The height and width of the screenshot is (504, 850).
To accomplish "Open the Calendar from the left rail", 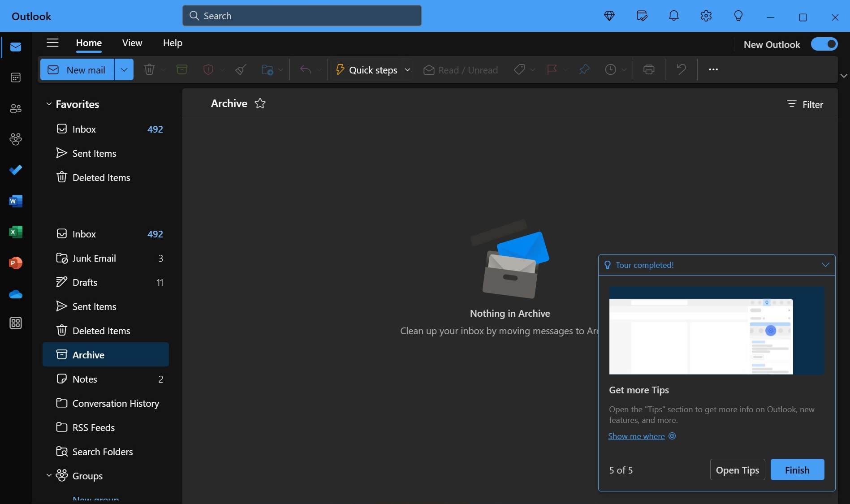I will 16,78.
